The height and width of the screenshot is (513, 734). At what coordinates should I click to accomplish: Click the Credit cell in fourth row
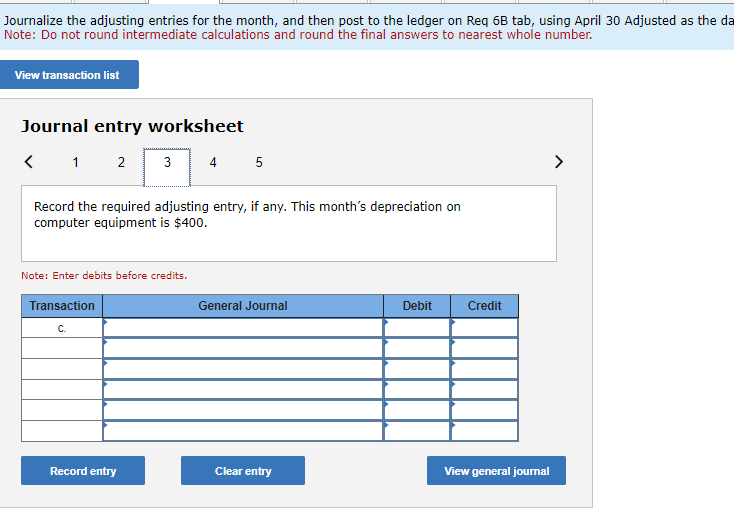[x=484, y=389]
